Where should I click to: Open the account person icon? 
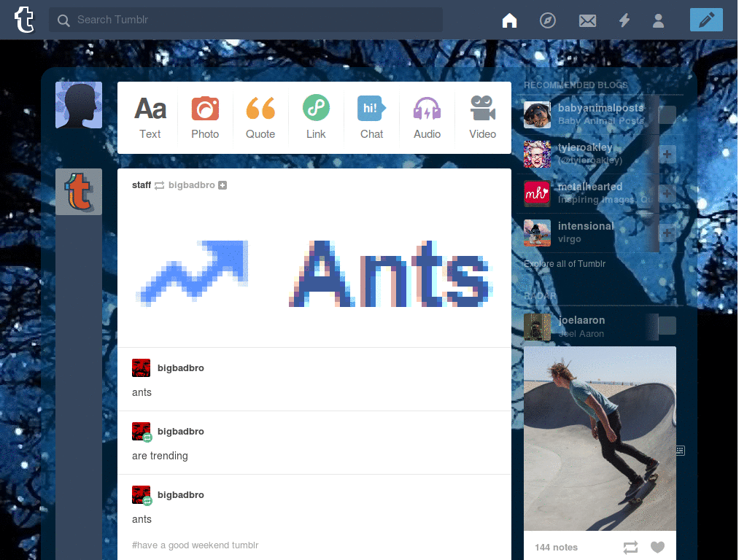click(x=659, y=20)
